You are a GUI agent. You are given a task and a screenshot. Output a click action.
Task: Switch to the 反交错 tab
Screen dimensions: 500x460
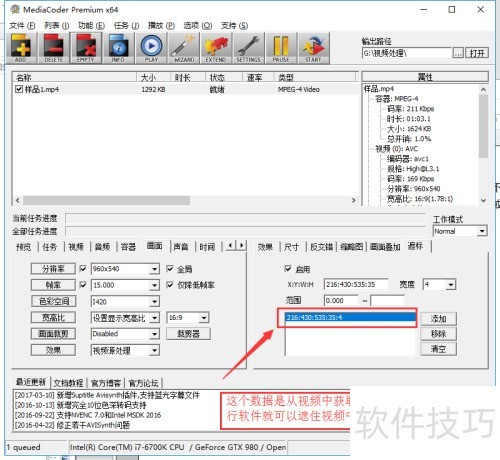[321, 247]
